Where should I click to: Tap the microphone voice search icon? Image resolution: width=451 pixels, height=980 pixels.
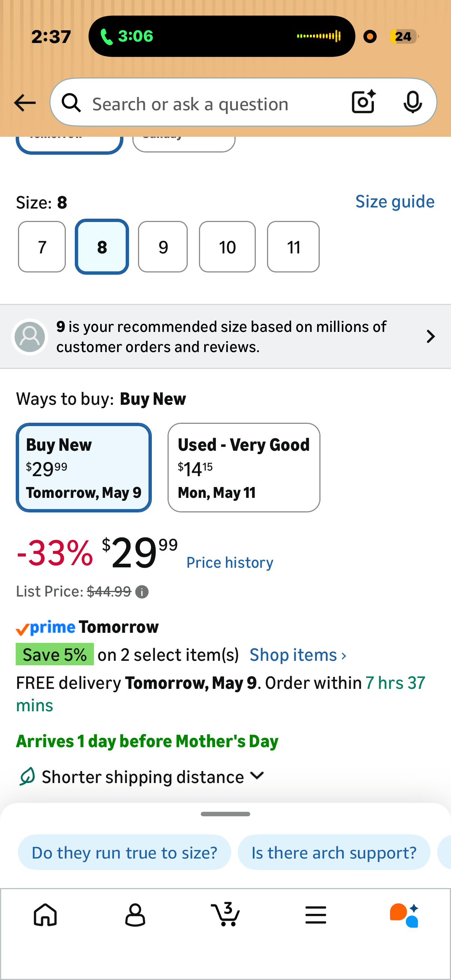tap(412, 102)
